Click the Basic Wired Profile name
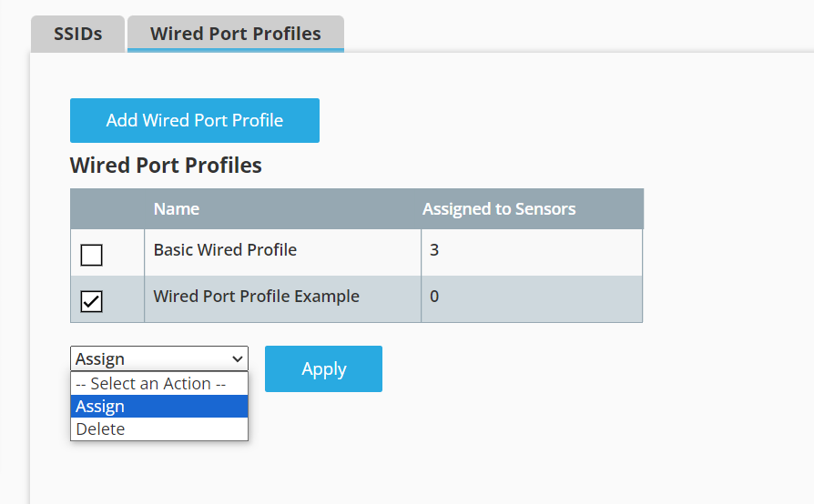Image resolution: width=814 pixels, height=504 pixels. click(x=225, y=250)
